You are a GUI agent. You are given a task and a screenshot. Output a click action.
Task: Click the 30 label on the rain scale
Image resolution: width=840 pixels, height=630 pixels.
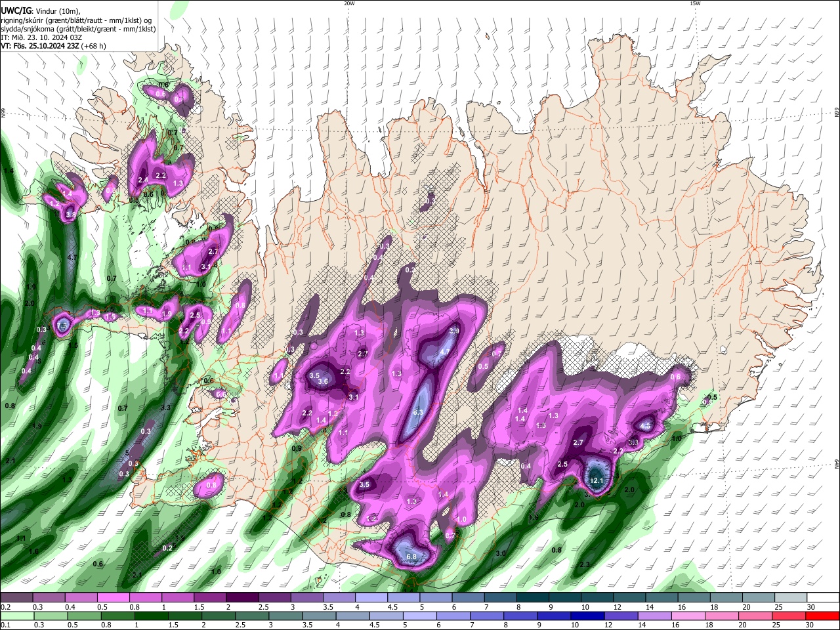[x=811, y=626]
